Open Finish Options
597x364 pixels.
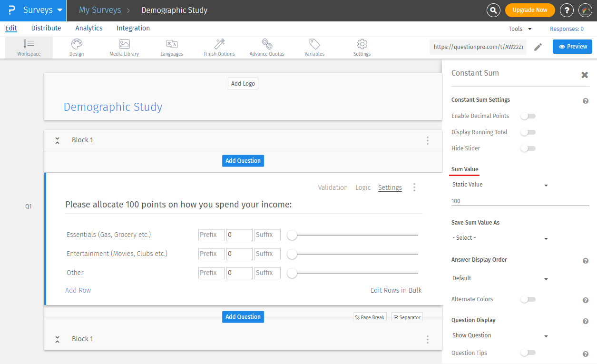[x=219, y=48]
